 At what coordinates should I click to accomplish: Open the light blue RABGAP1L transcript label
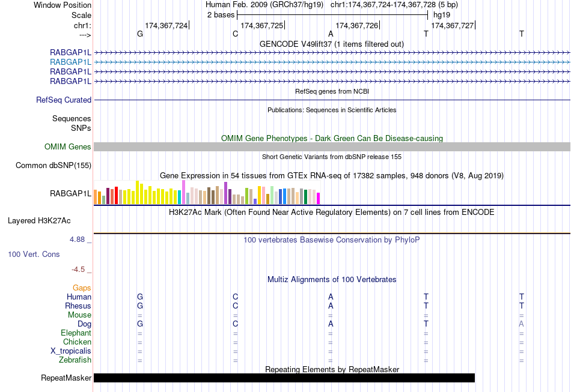pos(71,62)
